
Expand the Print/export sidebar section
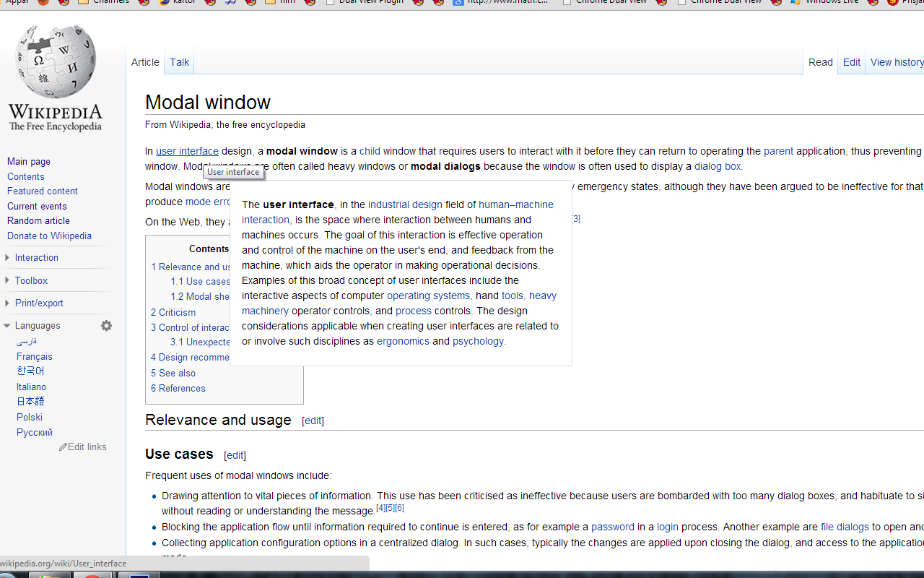(x=39, y=303)
